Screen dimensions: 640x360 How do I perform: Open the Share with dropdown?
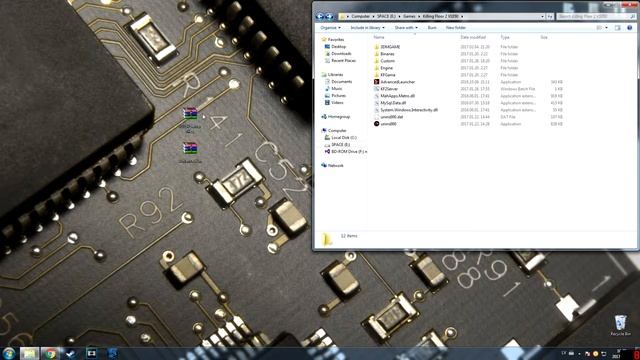(x=406, y=28)
